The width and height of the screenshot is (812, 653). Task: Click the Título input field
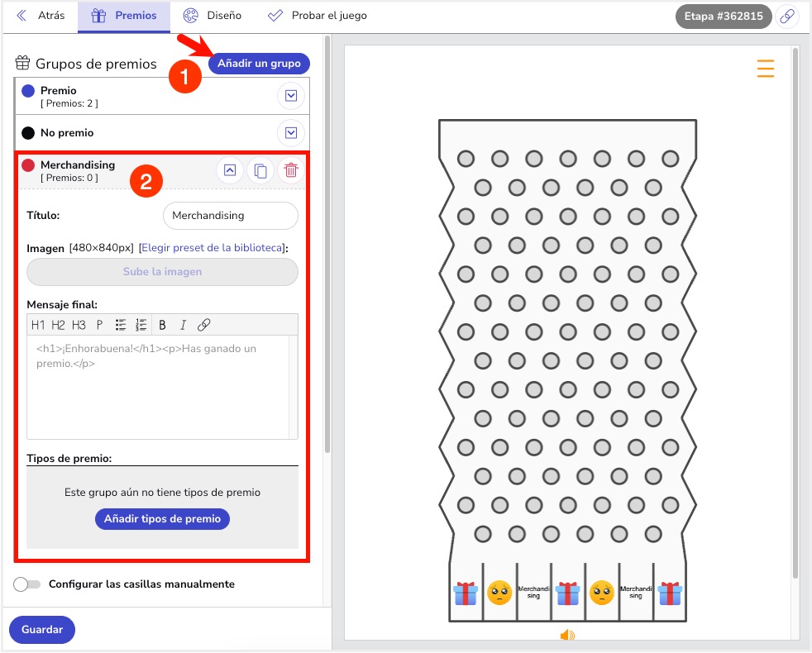(230, 216)
